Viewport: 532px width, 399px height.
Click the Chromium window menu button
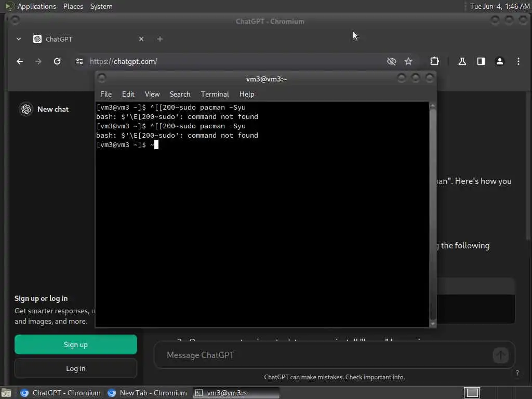point(15,21)
